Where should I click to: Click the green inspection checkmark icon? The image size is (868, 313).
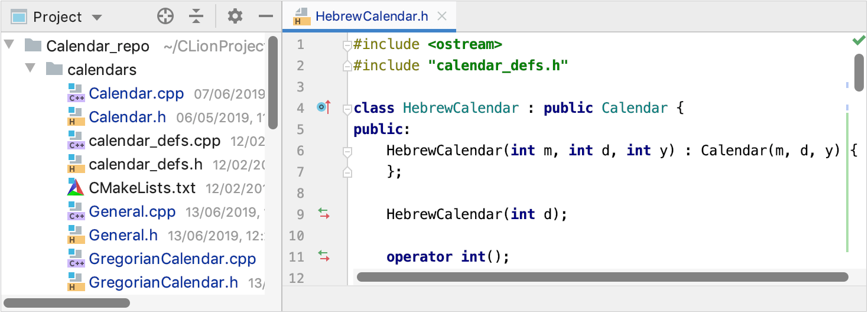pos(858,41)
